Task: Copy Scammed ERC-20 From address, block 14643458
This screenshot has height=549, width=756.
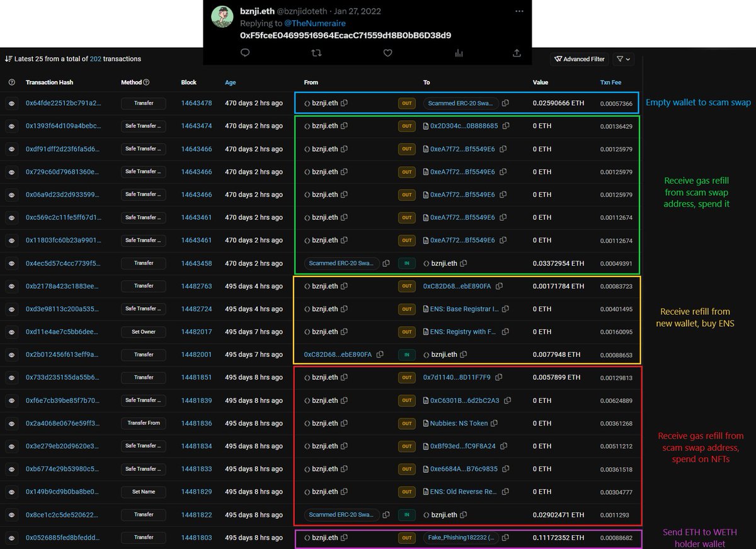Action: (x=386, y=263)
